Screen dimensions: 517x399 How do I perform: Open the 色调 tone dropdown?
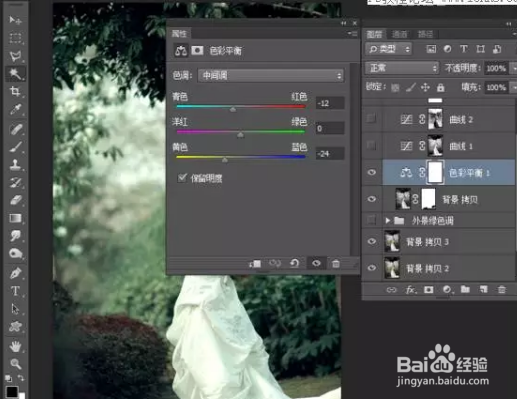point(271,76)
